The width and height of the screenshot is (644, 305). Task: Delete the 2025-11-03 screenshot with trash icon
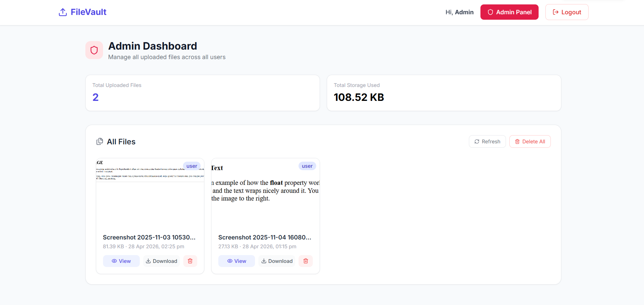pyautogui.click(x=190, y=261)
